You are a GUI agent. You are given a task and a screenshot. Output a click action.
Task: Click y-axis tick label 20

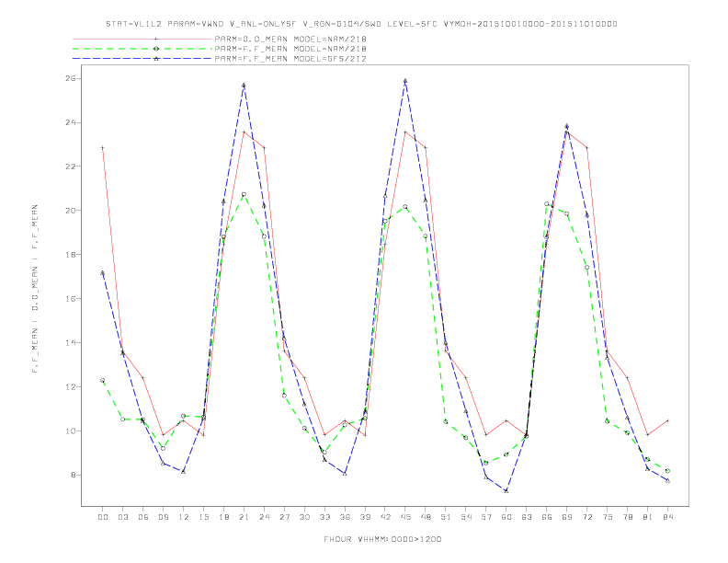pos(71,211)
